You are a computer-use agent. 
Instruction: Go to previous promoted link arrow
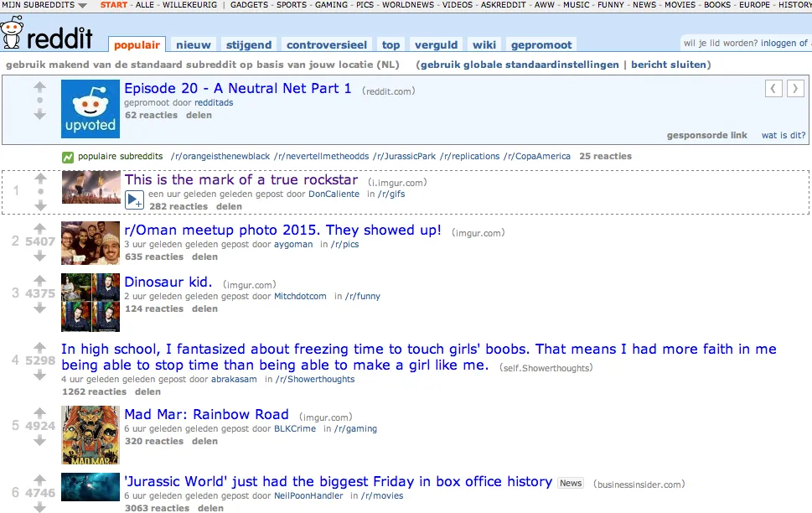pyautogui.click(x=773, y=89)
